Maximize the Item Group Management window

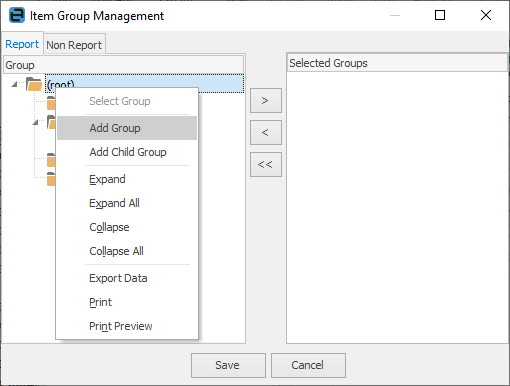440,15
